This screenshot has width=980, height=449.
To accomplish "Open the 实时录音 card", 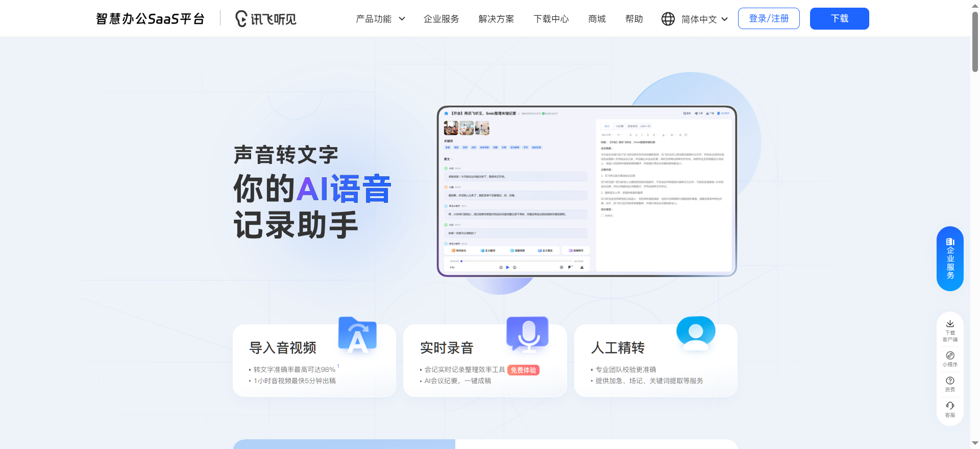I will tap(485, 361).
